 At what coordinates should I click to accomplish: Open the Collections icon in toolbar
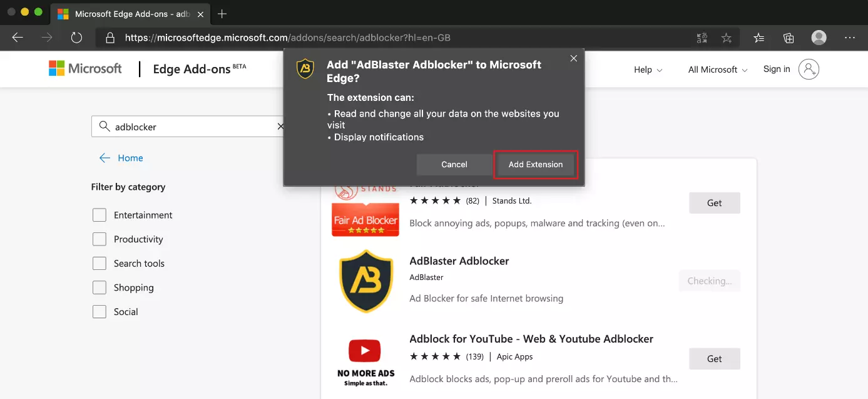[789, 38]
